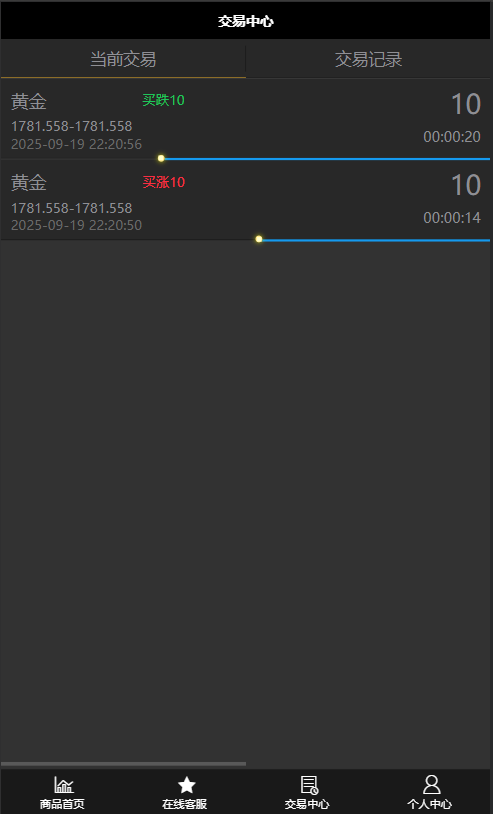Viewport: 493px width, 814px height.
Task: Open the 个人中心 person icon
Action: [x=431, y=784]
